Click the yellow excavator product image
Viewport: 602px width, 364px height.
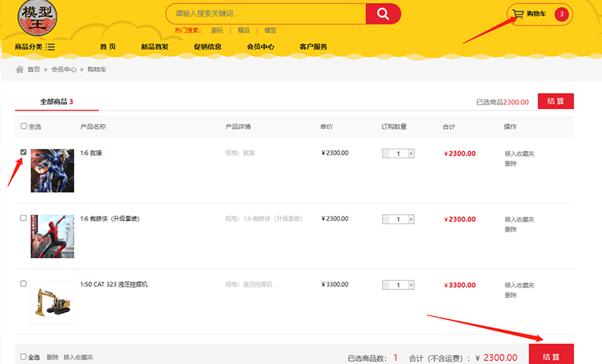53,302
